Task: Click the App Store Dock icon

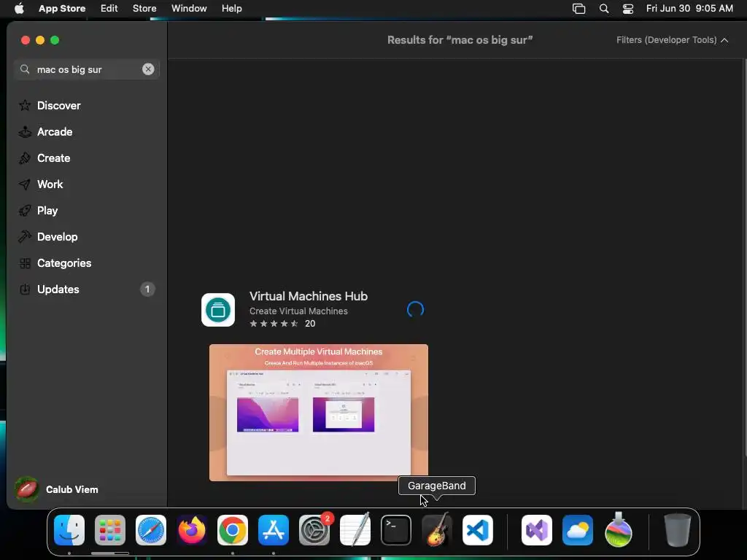Action: [x=274, y=530]
